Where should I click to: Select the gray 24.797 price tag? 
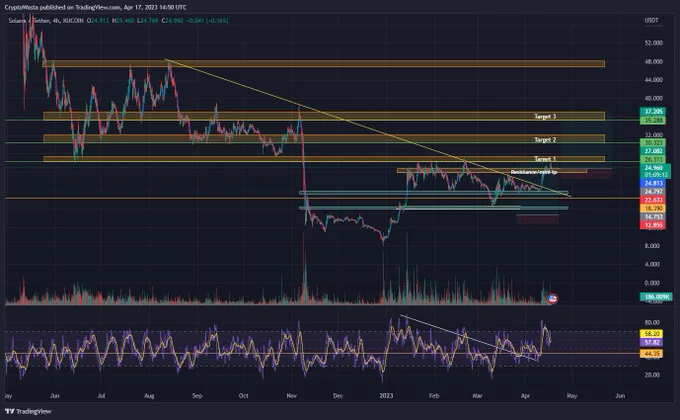click(654, 191)
